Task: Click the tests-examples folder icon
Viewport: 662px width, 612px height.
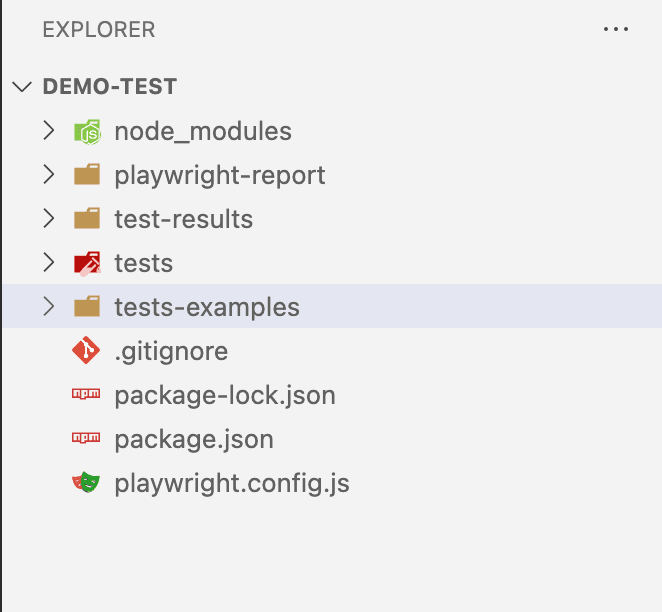Action: (x=87, y=306)
